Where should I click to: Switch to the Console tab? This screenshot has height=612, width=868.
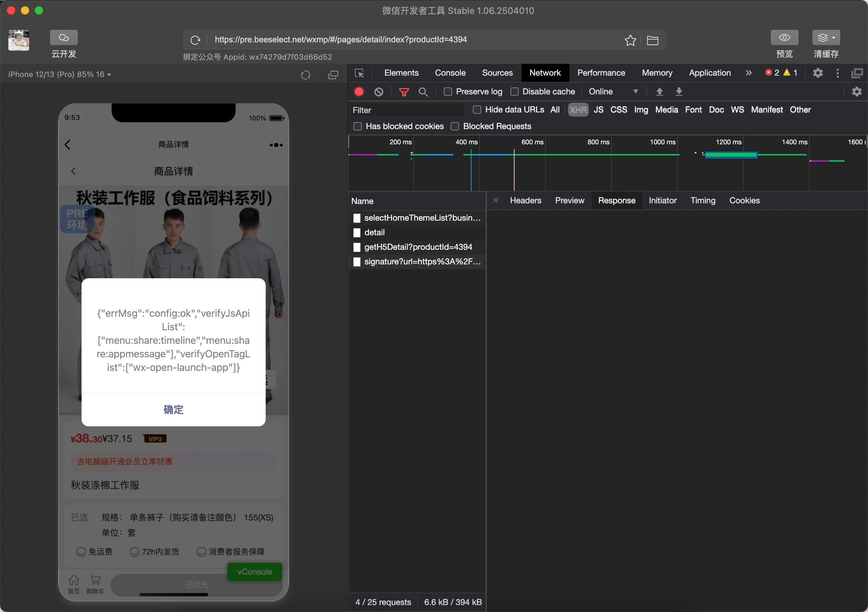[450, 73]
